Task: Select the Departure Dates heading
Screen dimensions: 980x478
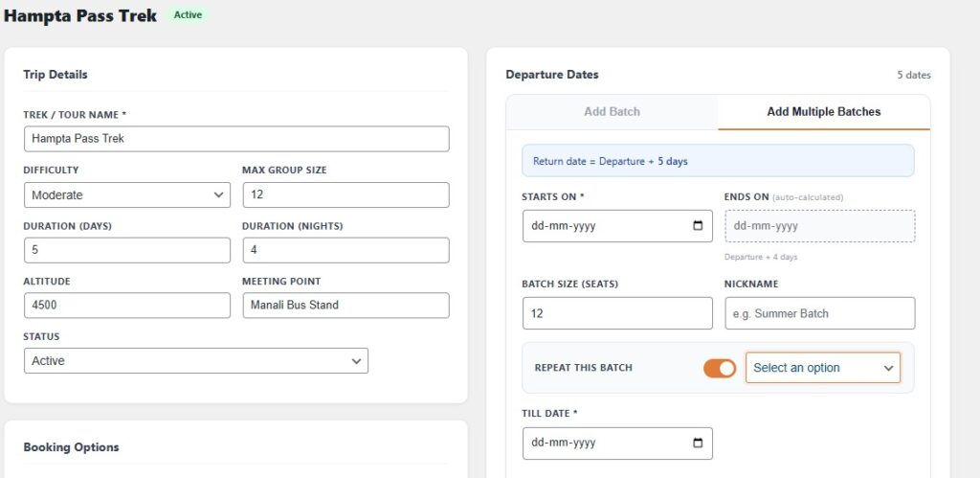Action: (x=552, y=75)
